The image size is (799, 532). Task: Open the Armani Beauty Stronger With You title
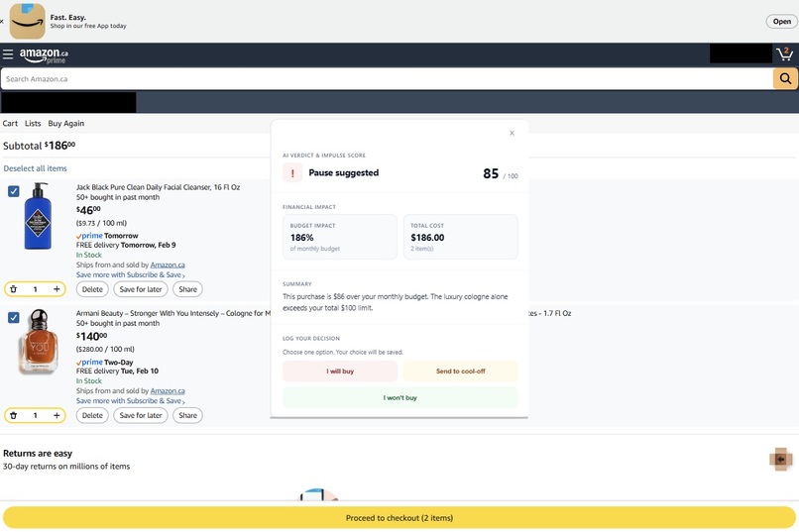coord(173,314)
